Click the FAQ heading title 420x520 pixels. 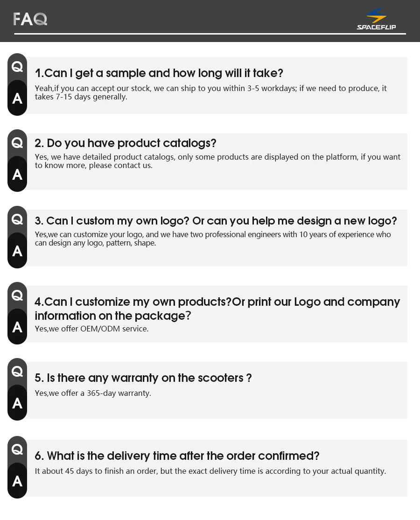[30, 19]
